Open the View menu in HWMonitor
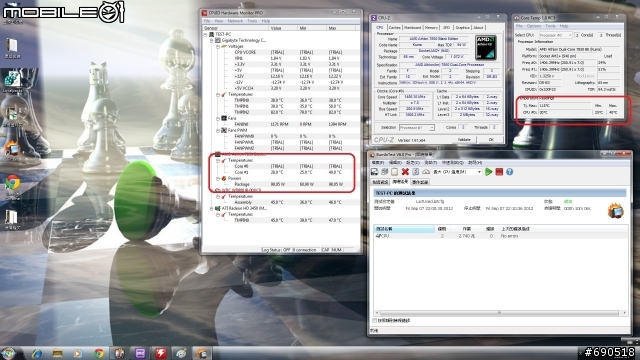640x360 pixels. coord(219,21)
